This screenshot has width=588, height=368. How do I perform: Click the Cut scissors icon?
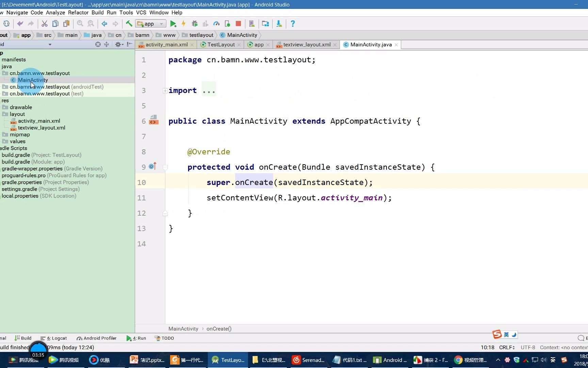[x=45, y=24]
